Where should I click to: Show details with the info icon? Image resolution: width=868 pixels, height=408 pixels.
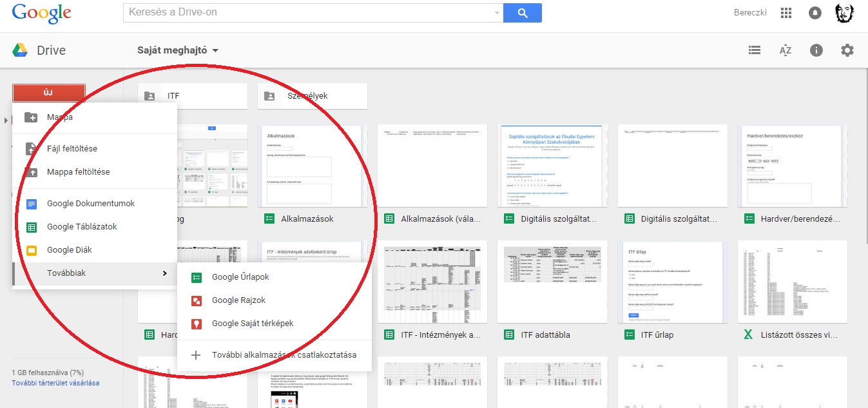click(816, 50)
